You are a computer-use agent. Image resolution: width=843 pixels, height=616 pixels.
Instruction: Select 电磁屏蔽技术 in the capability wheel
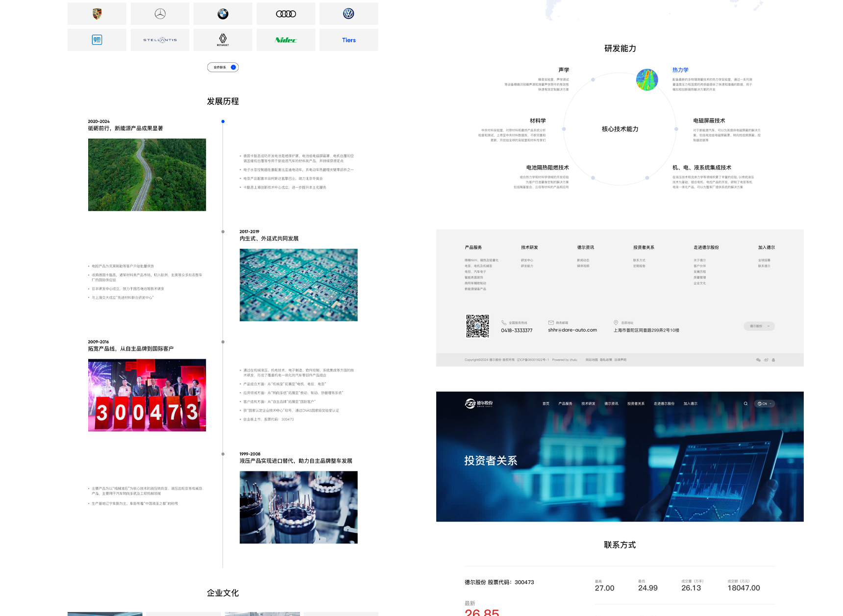click(x=709, y=121)
